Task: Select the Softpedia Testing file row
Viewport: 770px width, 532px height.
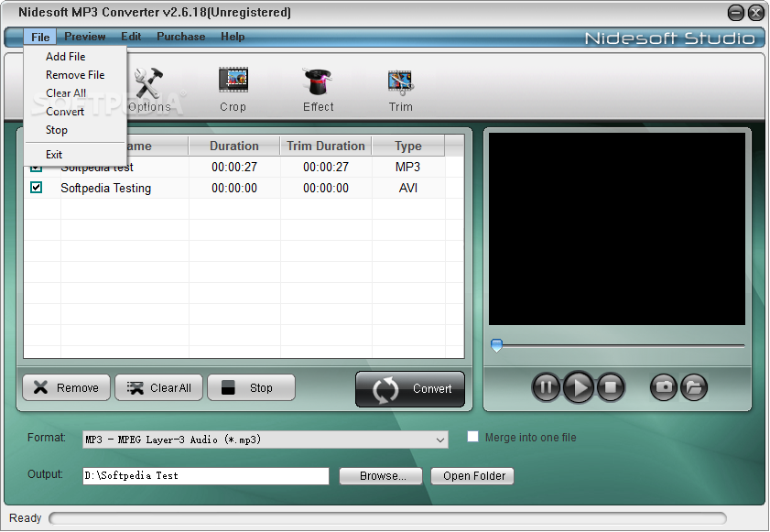Action: pos(244,188)
